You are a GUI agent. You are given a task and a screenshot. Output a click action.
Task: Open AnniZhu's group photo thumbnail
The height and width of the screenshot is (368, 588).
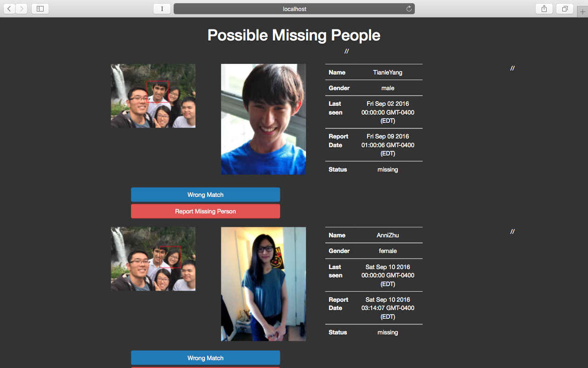153,259
